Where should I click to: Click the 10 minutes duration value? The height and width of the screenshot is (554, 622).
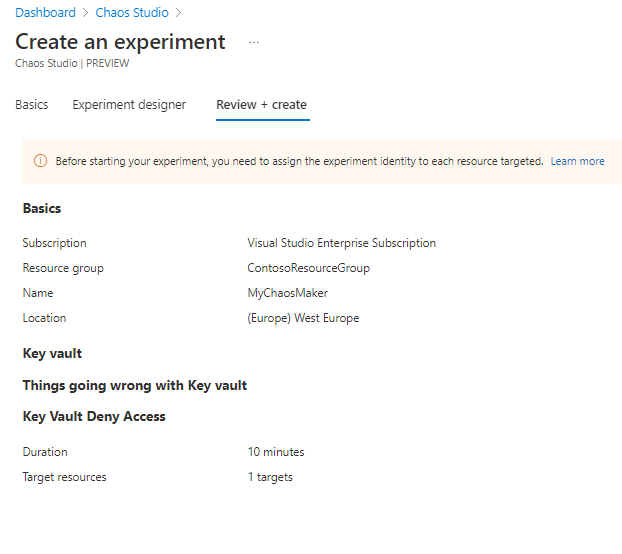[276, 452]
